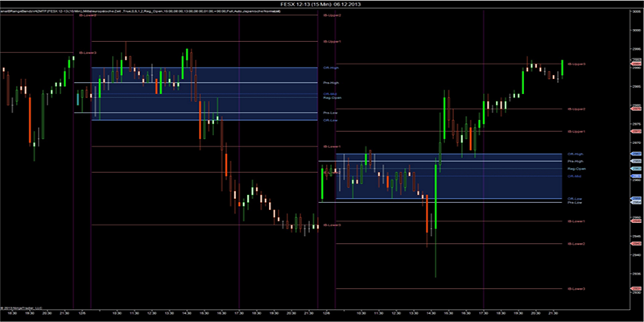Click the blue OR-High price marker on axis

636,154
